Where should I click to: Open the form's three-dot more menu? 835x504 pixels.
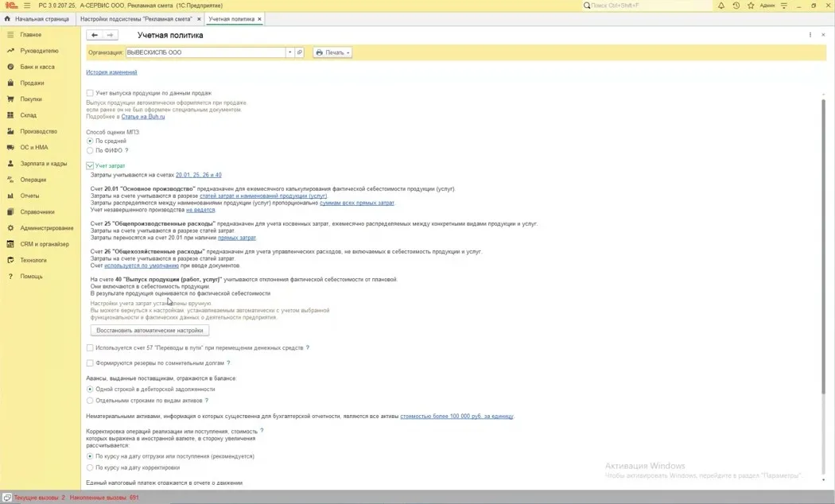pos(810,35)
